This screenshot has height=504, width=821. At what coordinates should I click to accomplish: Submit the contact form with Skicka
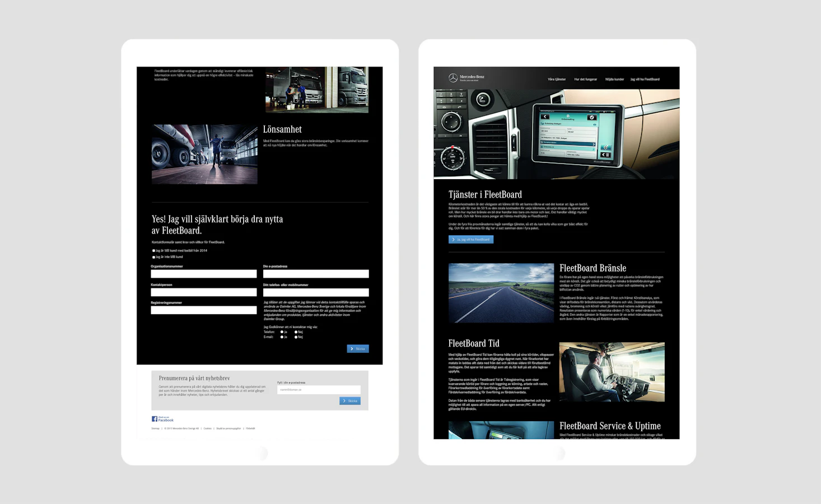[x=358, y=349]
